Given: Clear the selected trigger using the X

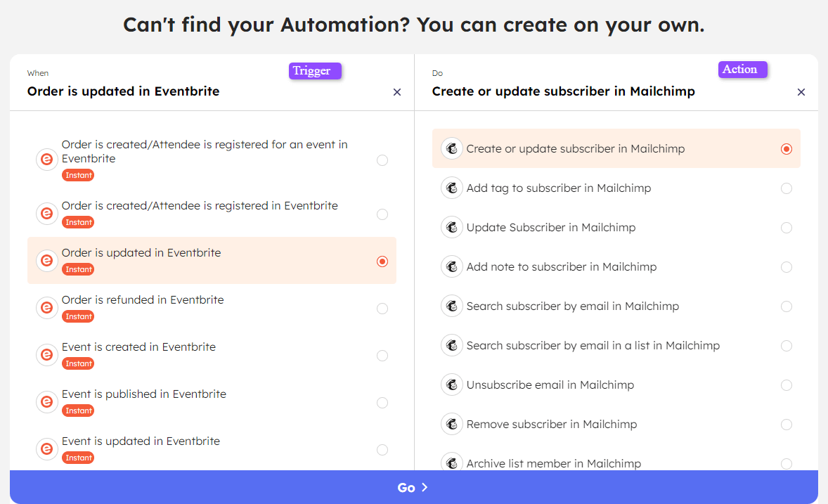Looking at the screenshot, I should click(397, 91).
